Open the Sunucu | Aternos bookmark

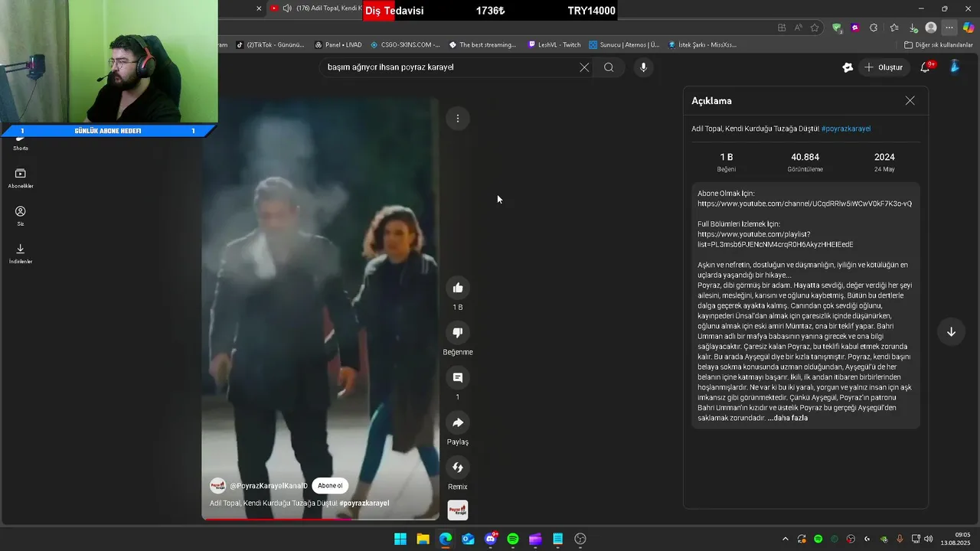pyautogui.click(x=624, y=45)
